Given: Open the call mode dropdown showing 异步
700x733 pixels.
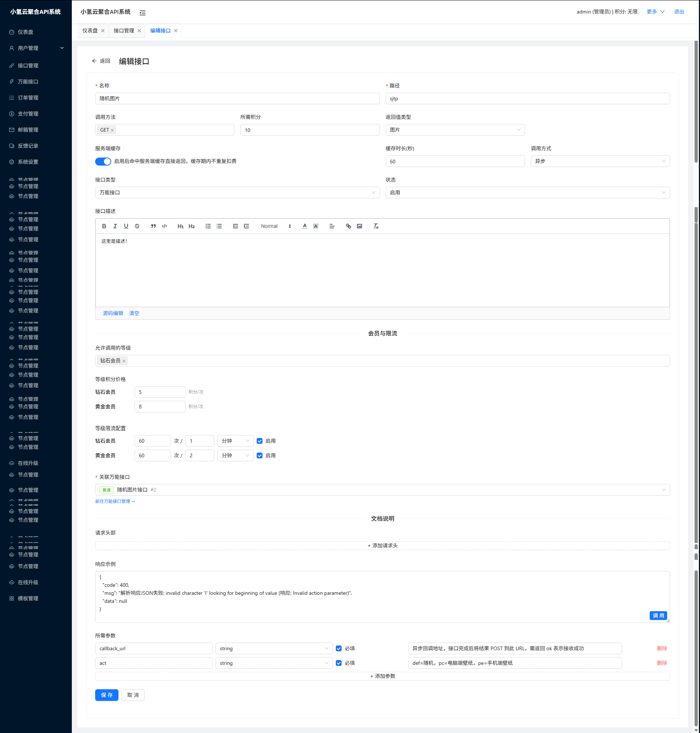Looking at the screenshot, I should [600, 161].
